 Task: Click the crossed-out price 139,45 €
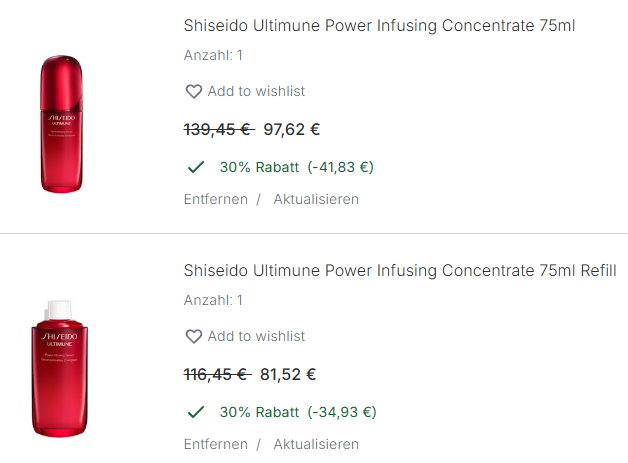pos(218,129)
